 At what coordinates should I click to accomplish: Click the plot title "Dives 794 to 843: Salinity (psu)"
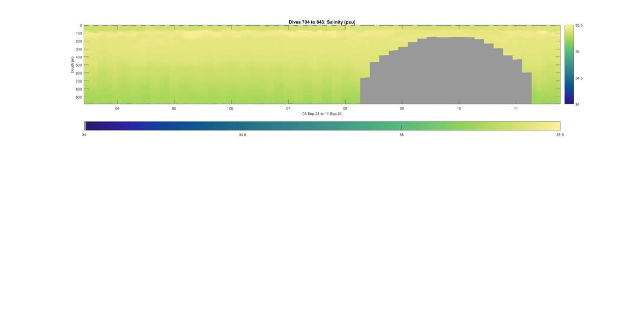(322, 22)
